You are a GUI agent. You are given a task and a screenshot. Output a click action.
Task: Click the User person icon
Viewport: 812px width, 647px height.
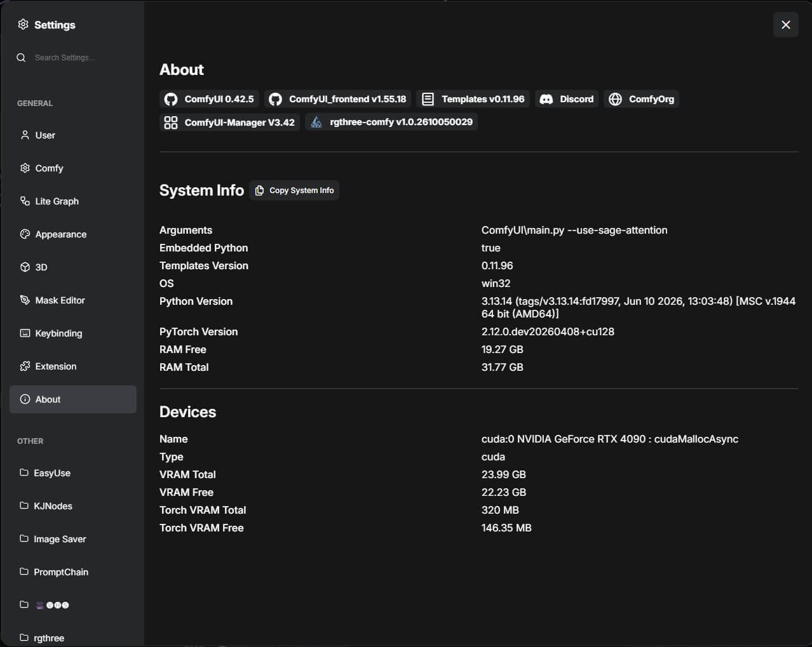click(25, 135)
